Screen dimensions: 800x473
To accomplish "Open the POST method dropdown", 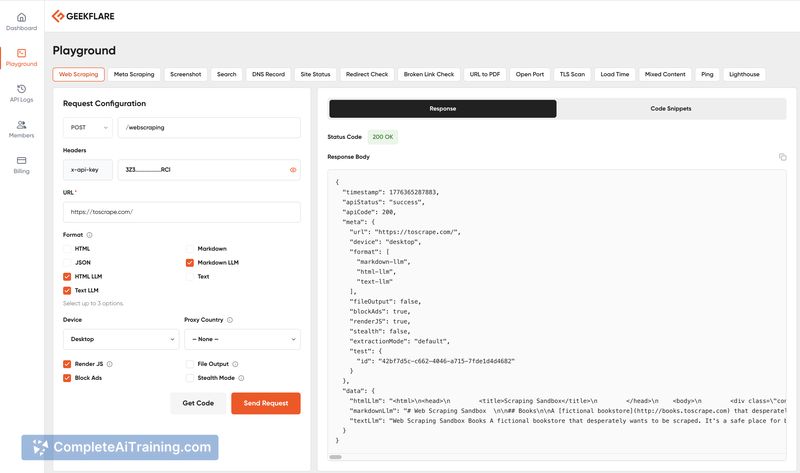I will 88,128.
